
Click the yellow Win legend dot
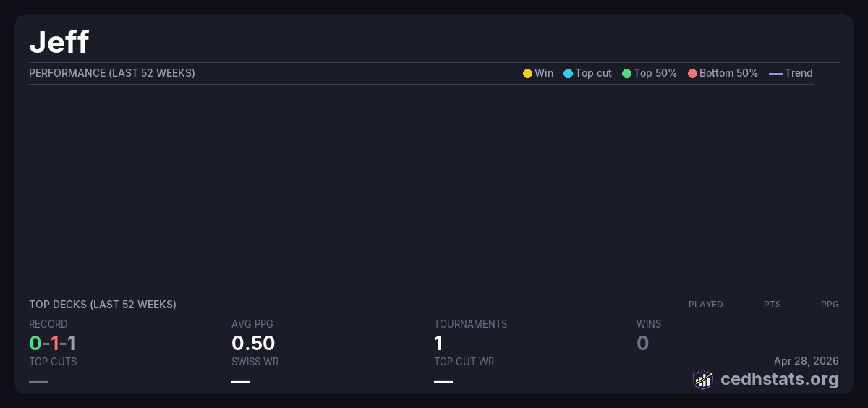coord(527,74)
